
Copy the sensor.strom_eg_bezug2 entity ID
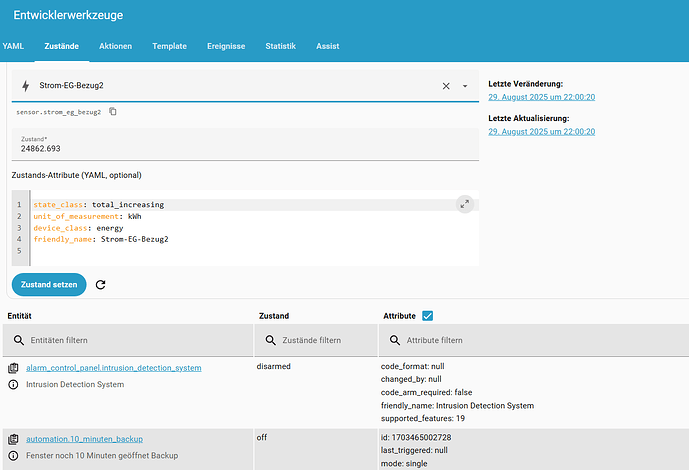click(113, 111)
